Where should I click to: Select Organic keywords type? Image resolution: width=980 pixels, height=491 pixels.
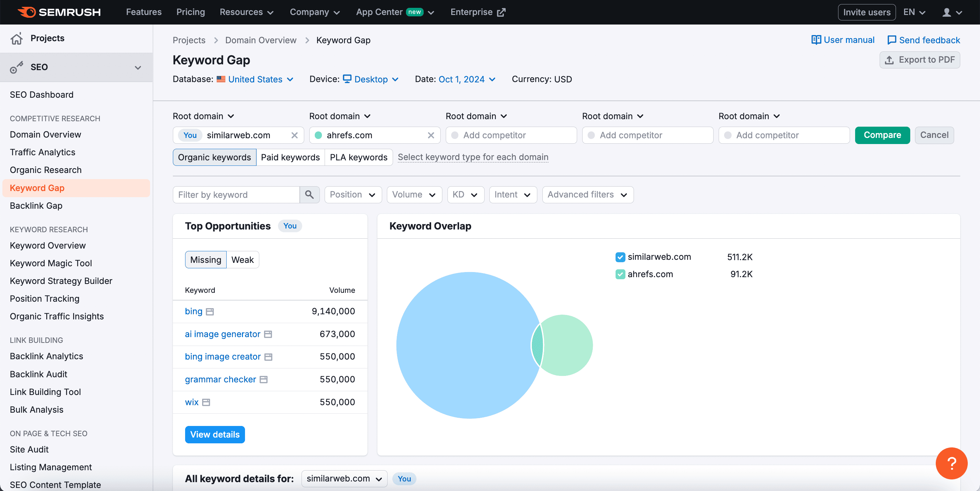tap(214, 157)
